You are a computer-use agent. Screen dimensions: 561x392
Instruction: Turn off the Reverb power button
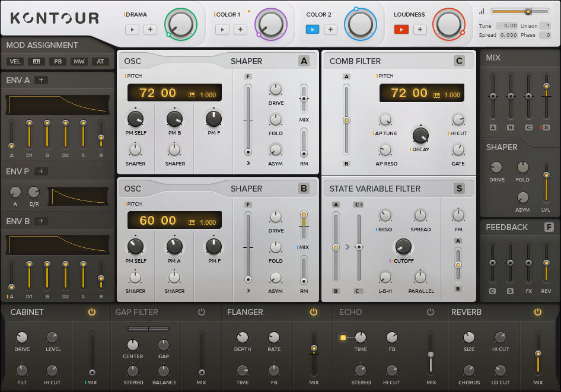click(537, 312)
